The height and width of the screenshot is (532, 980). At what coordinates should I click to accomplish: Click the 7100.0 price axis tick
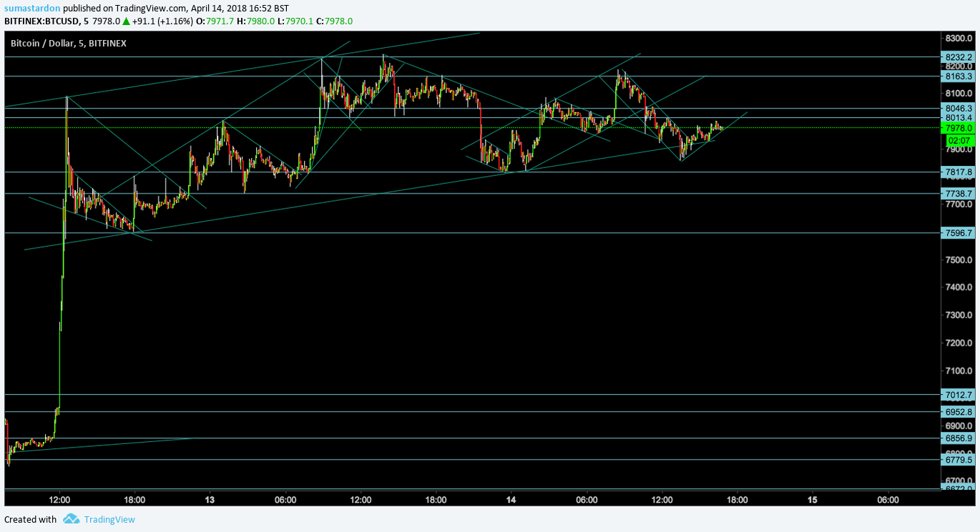959,370
